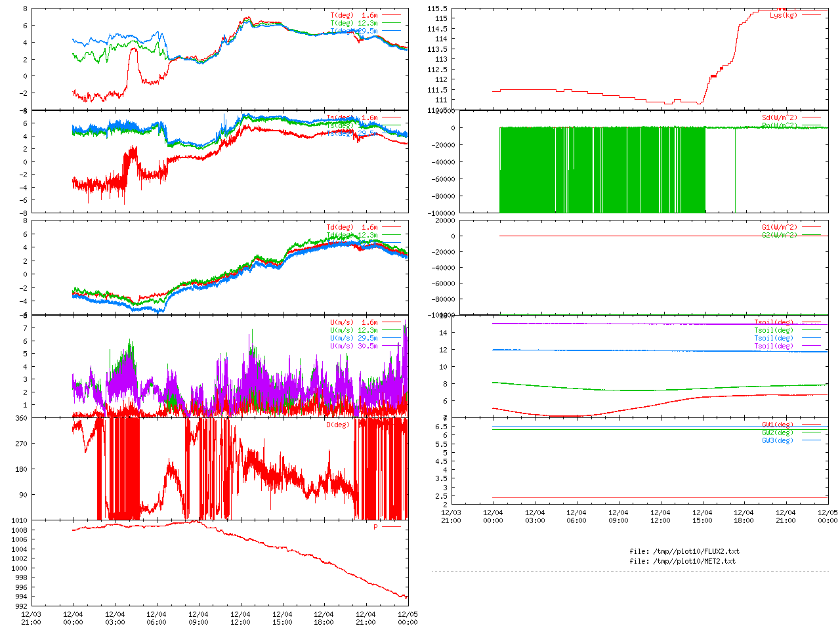Click the red 'T(deg) 1.6m' legend label
The image size is (840, 630).
[x=354, y=15]
